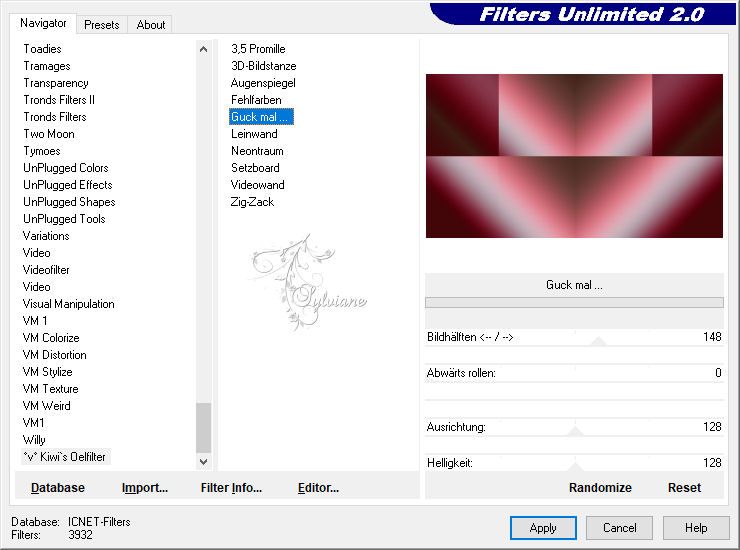Apply the filter

click(x=543, y=528)
